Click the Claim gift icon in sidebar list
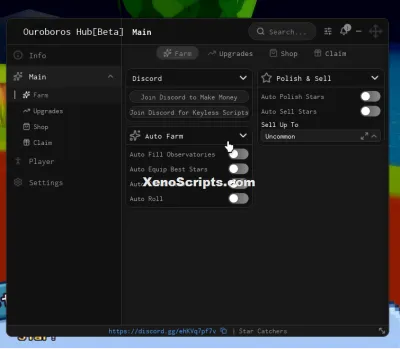 [x=26, y=142]
